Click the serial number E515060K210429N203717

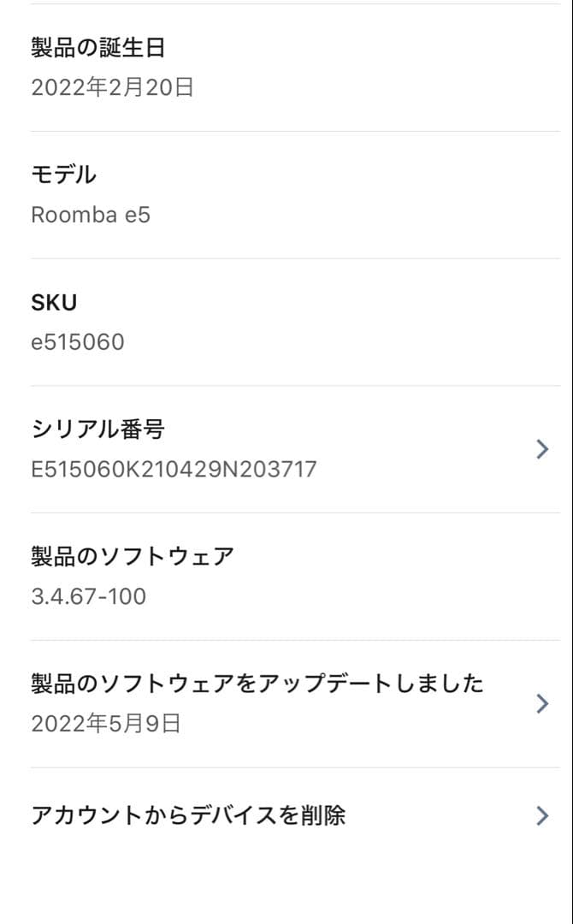point(174,468)
